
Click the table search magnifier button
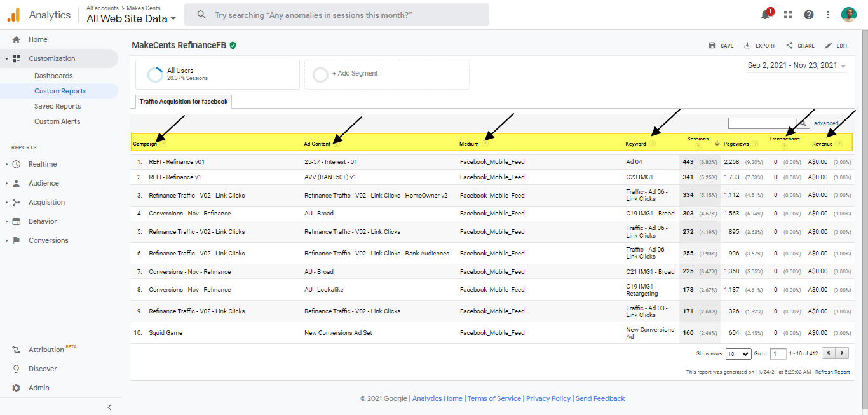pyautogui.click(x=803, y=123)
